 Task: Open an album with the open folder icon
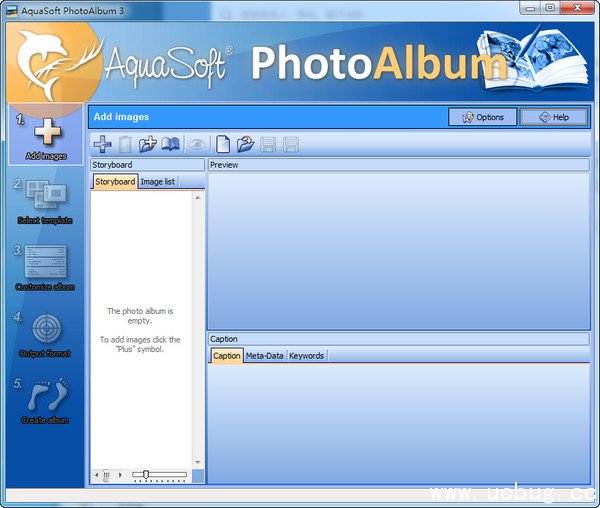coord(245,144)
